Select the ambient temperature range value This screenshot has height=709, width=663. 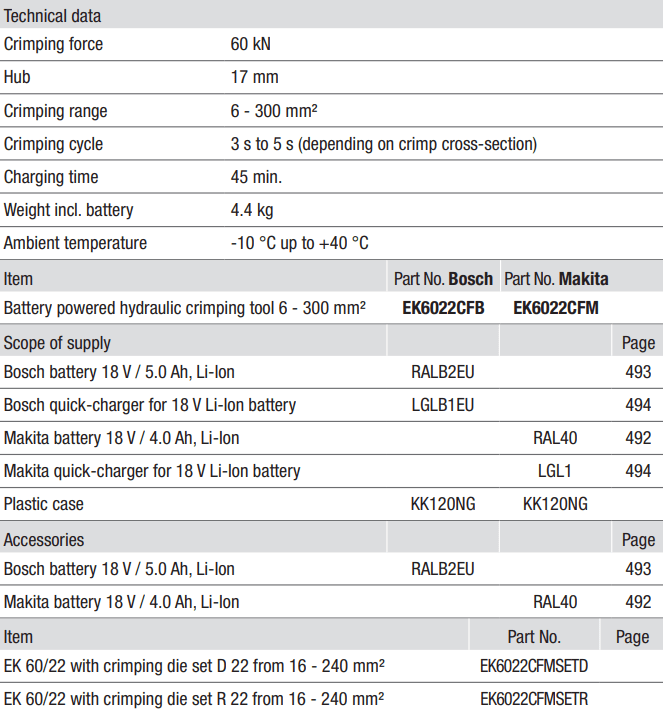(x=299, y=243)
